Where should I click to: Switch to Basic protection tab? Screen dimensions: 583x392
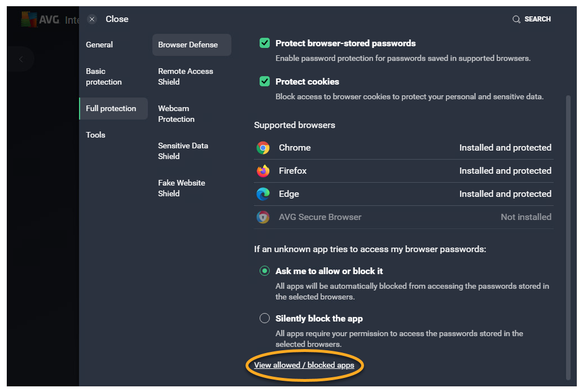(x=104, y=77)
